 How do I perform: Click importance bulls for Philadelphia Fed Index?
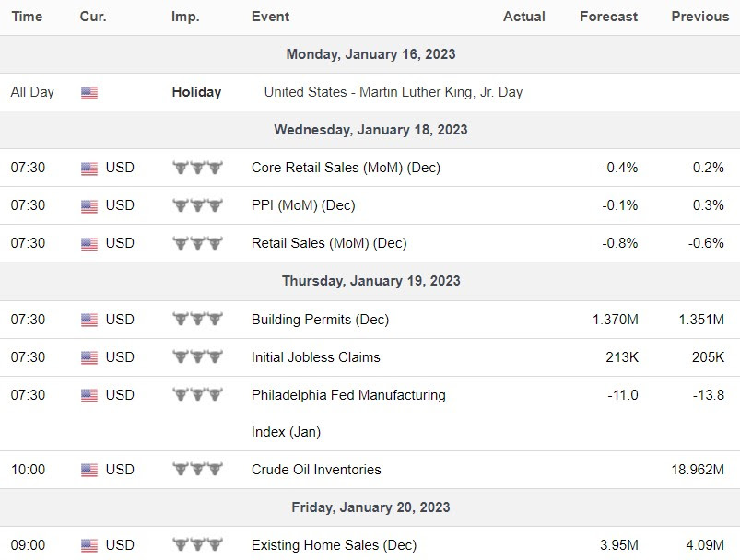coord(197,394)
